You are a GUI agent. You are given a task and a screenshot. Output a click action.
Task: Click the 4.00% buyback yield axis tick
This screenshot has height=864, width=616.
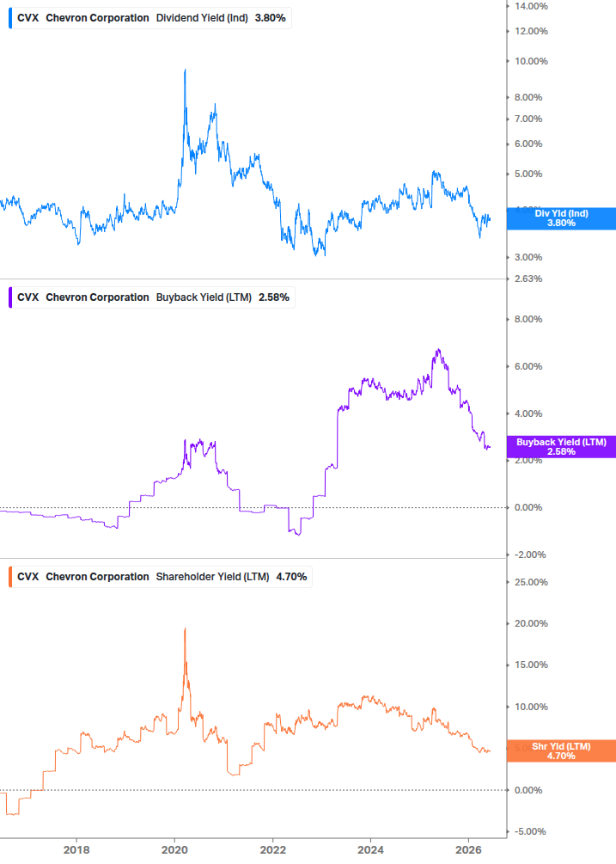pyautogui.click(x=528, y=414)
